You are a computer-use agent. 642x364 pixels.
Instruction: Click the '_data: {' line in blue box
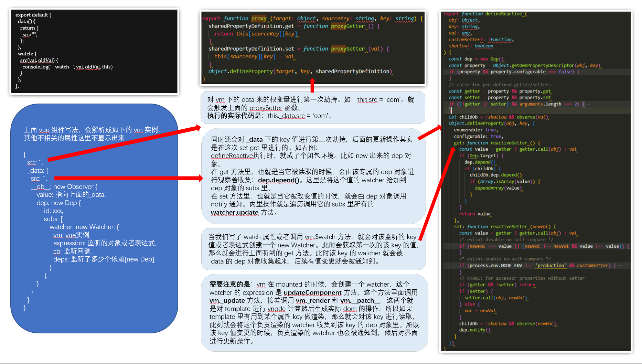[x=38, y=171]
